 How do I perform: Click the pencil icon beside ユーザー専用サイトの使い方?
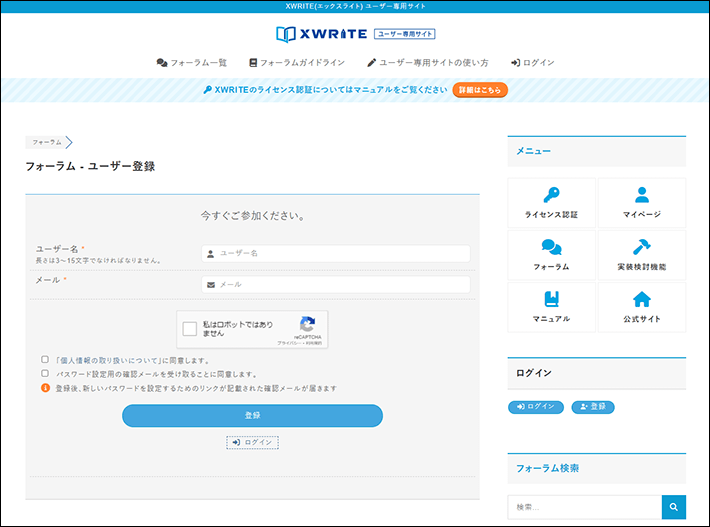[x=371, y=62]
